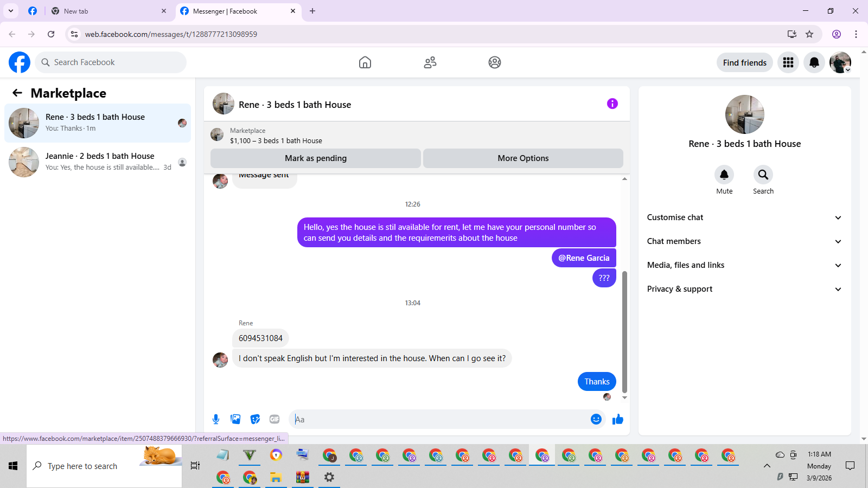868x488 pixels.
Task: Click the chat header Rene · 3 beds title
Action: 295,105
